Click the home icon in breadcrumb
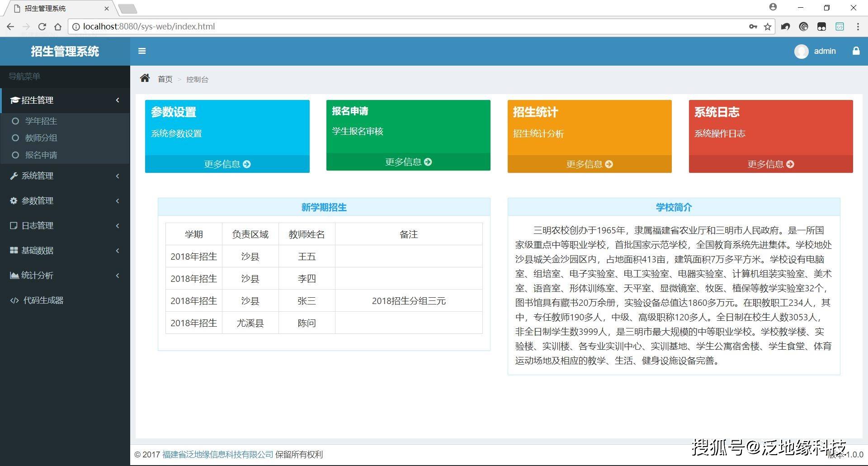The width and height of the screenshot is (868, 466). (x=145, y=78)
